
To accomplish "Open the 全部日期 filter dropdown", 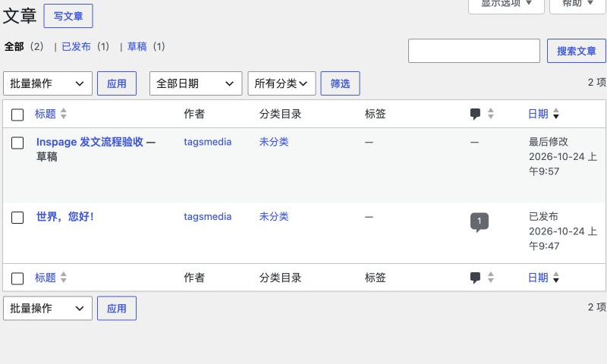I will pyautogui.click(x=196, y=83).
